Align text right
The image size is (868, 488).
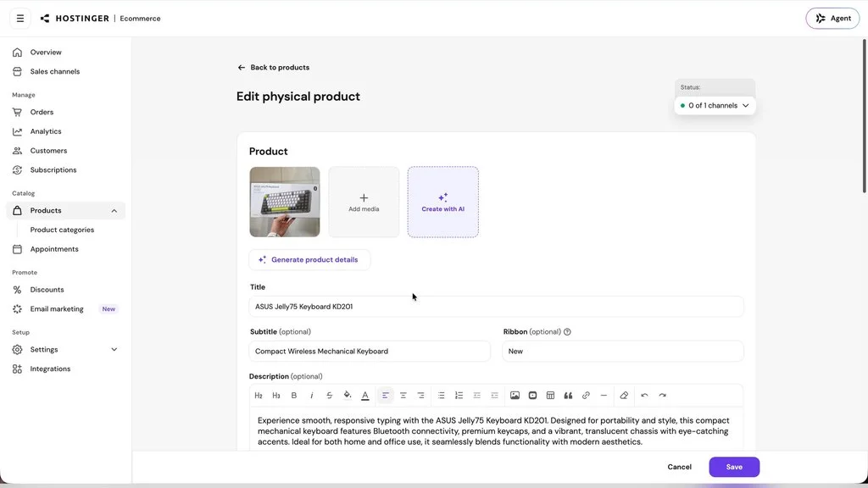[420, 396]
